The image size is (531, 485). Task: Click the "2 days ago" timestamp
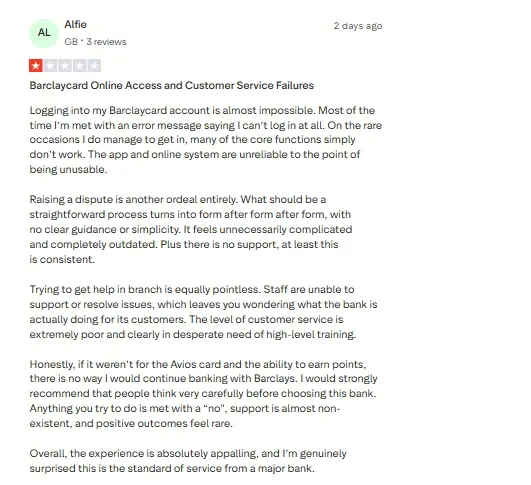(x=358, y=26)
